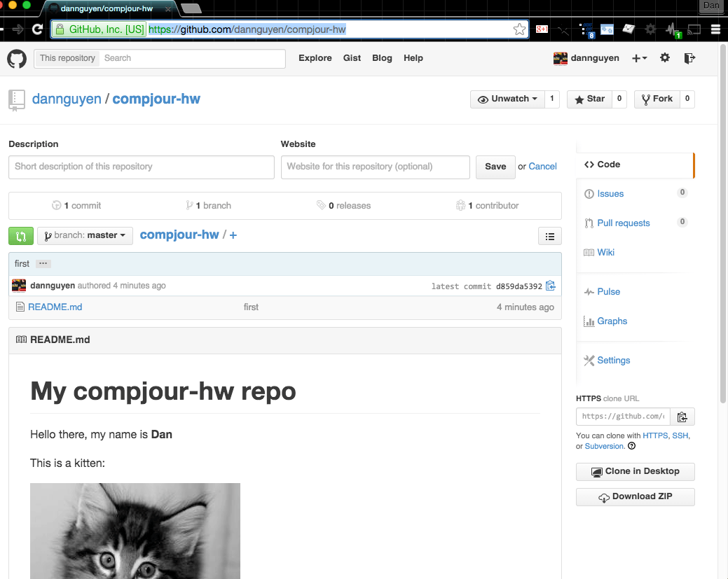728x579 pixels.
Task: Click the green compare and review button
Action: point(21,236)
